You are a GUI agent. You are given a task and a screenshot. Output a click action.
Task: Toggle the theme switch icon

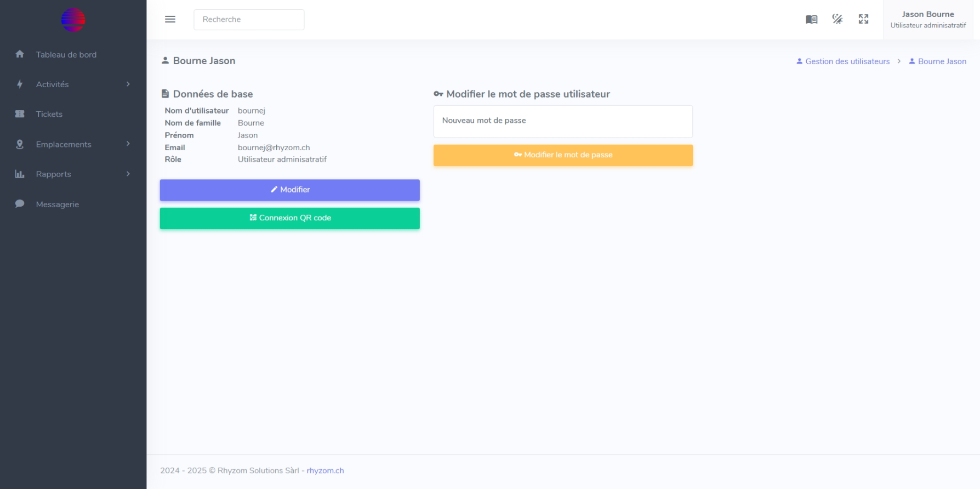[837, 19]
